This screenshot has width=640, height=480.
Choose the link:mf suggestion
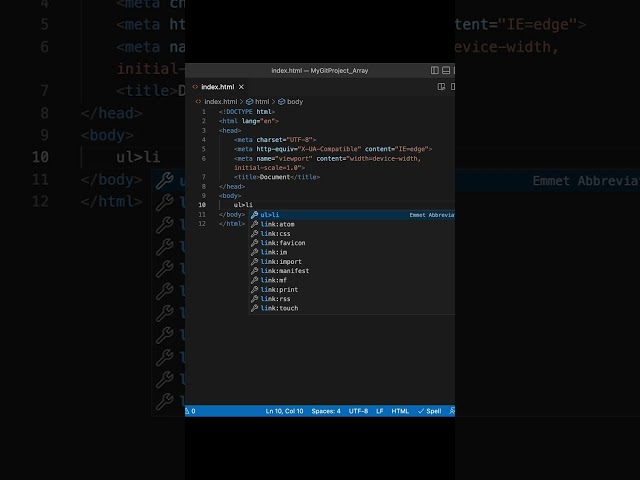[x=352, y=280]
